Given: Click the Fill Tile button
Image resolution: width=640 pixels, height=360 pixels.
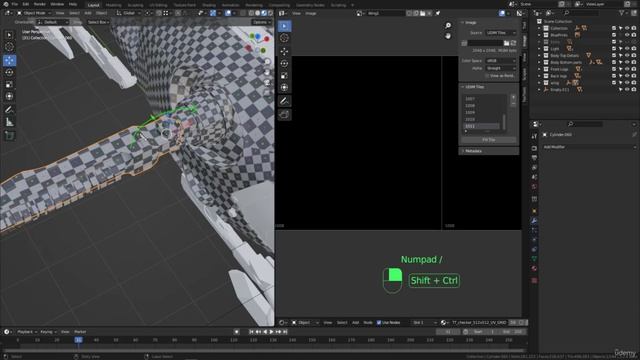Looking at the screenshot, I should (489, 140).
